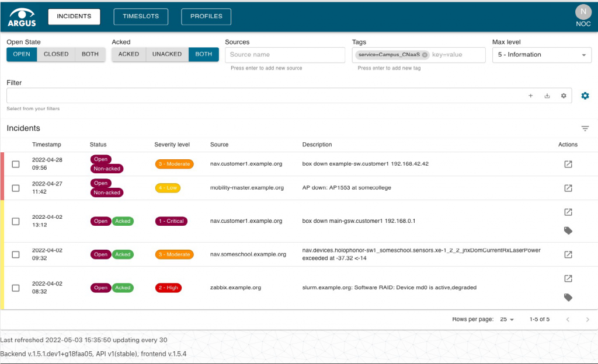Remove the service=Campus_CNaaS tag chip
This screenshot has height=364, width=598.
point(425,55)
